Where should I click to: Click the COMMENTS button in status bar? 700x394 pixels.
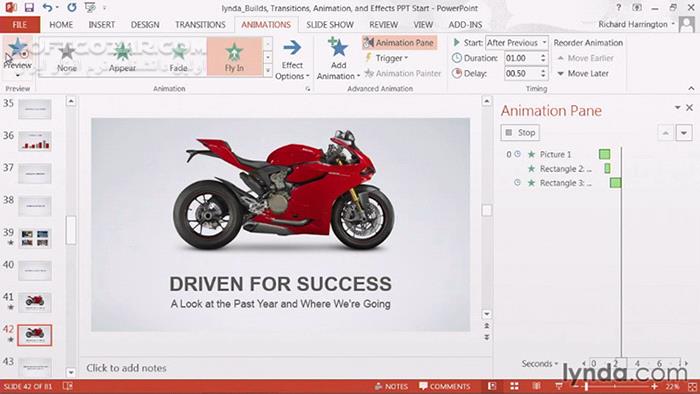[444, 386]
